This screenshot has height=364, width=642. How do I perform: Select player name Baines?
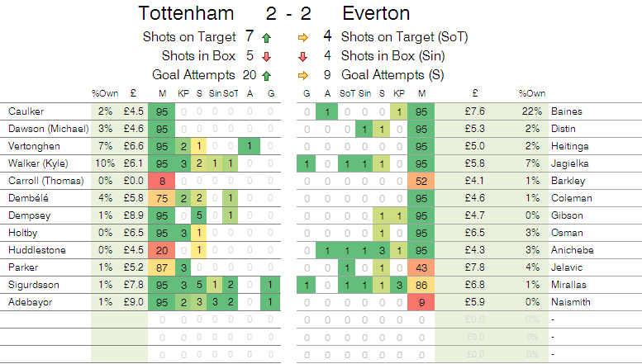(568, 111)
